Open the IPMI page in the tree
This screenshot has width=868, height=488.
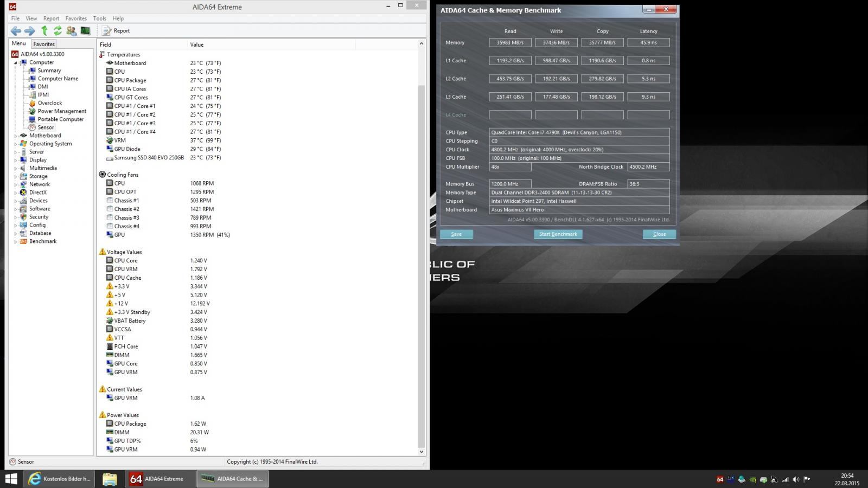point(43,95)
